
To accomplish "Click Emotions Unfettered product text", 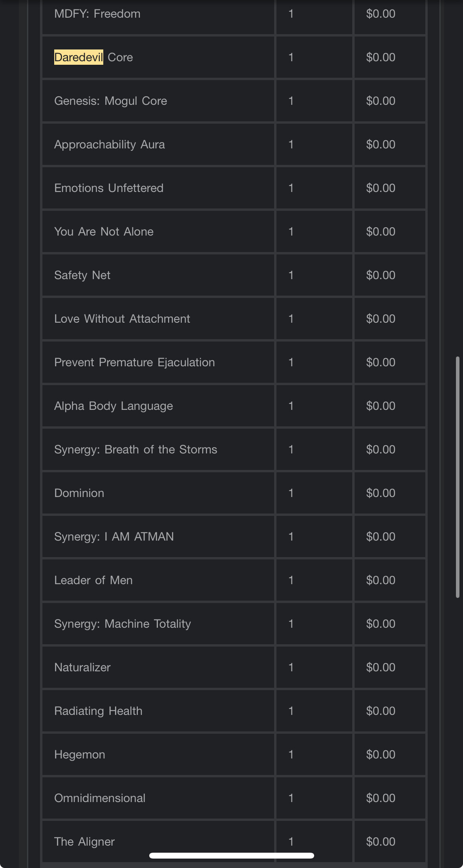I will (108, 188).
